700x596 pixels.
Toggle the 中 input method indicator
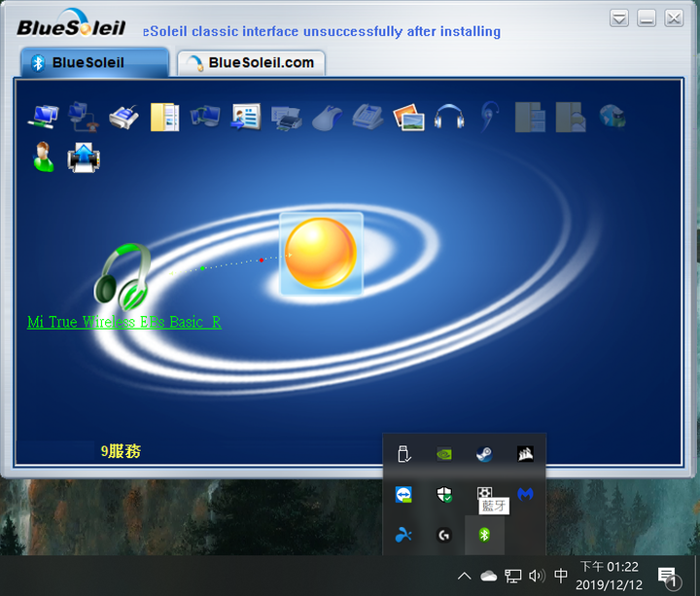[x=561, y=576]
